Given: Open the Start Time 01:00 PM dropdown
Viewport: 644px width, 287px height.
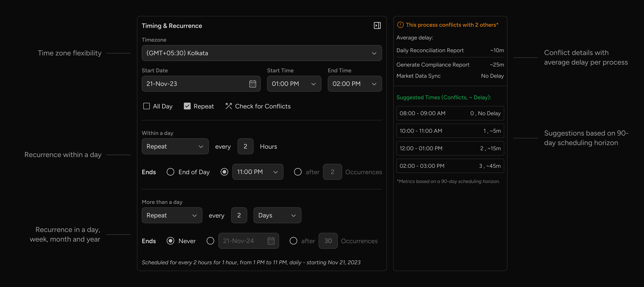Looking at the screenshot, I should (x=294, y=84).
